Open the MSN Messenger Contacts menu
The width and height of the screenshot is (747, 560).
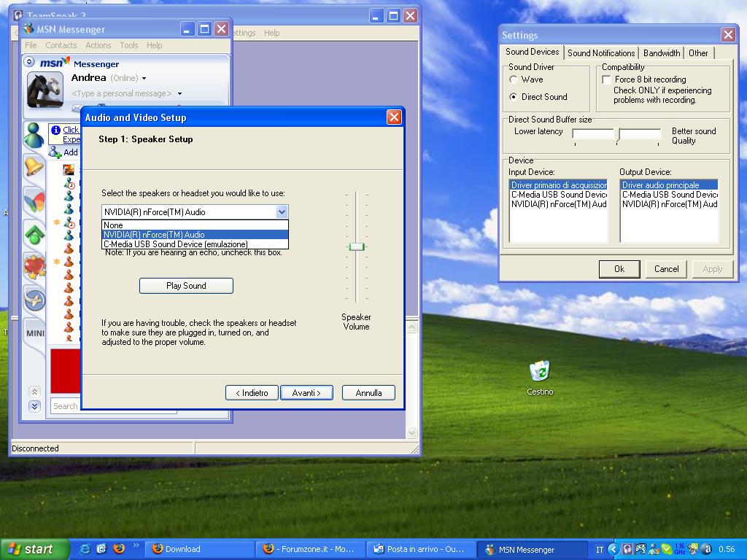(61, 45)
